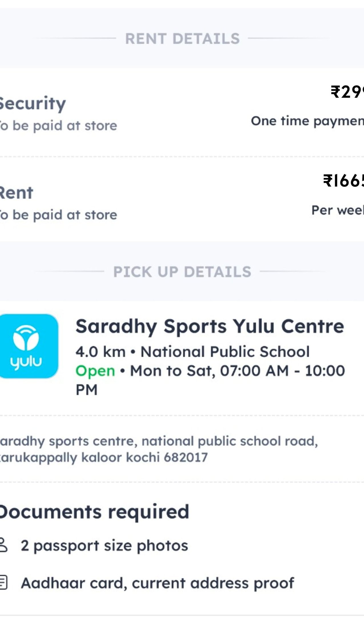Tap the RENT DETAILS section header

click(182, 39)
